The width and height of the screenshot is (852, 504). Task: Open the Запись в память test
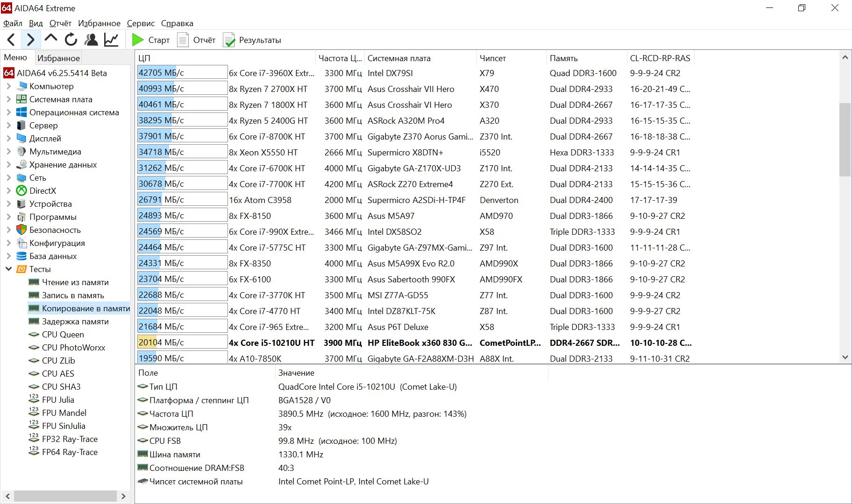coord(73,295)
